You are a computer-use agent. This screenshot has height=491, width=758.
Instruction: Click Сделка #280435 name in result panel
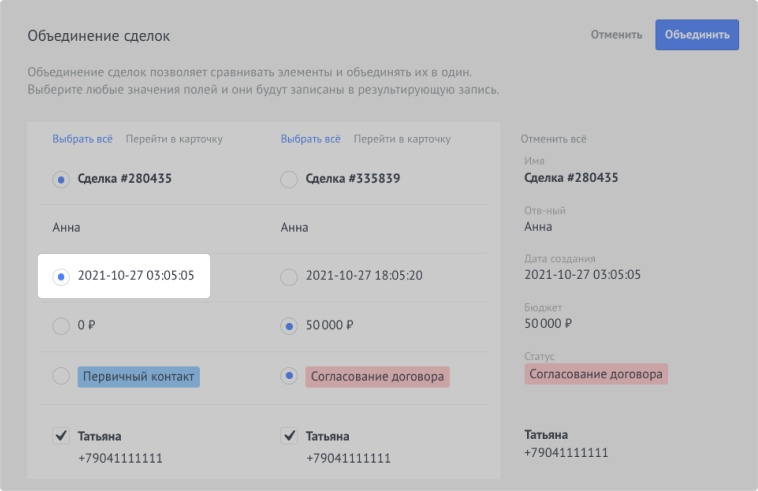571,178
